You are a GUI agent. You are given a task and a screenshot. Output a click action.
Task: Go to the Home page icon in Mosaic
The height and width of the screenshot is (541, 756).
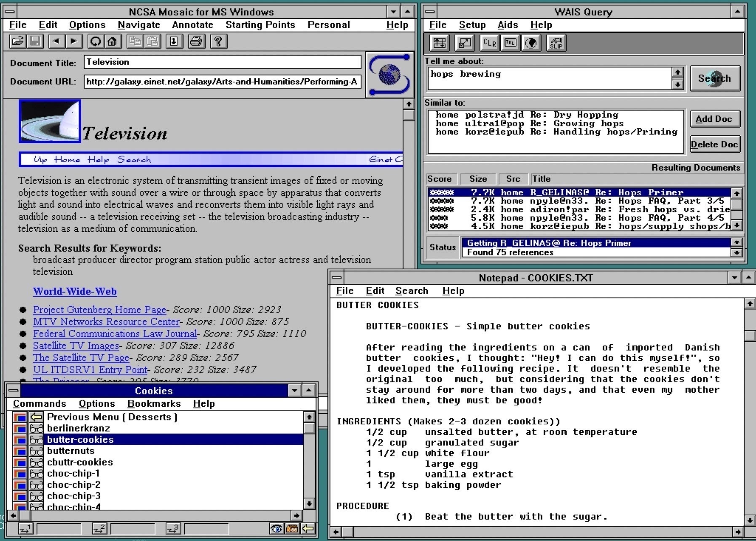[x=112, y=41]
